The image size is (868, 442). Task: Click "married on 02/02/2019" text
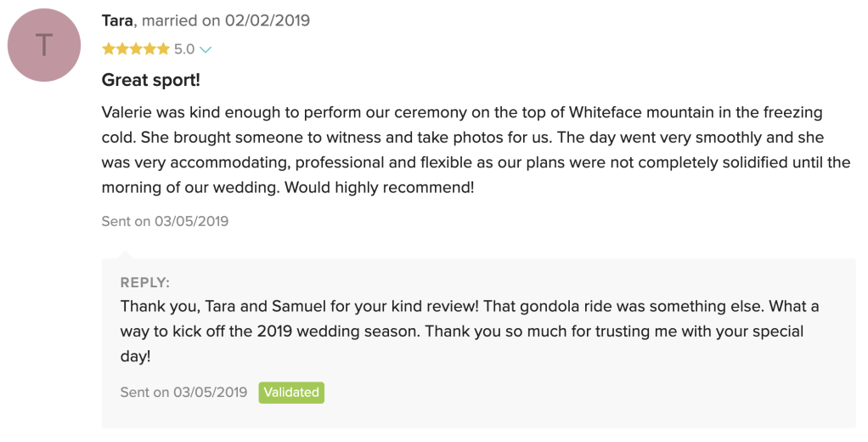click(x=226, y=20)
